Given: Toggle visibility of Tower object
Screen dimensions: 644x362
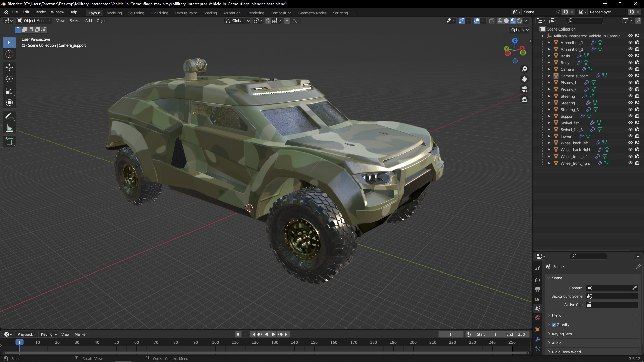Looking at the screenshot, I should [x=630, y=136].
